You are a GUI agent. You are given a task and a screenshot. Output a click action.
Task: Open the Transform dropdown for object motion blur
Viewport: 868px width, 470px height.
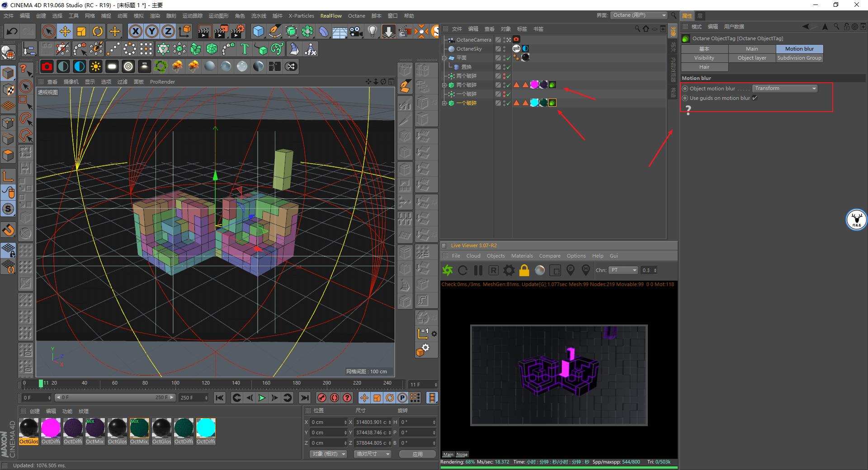coord(784,88)
